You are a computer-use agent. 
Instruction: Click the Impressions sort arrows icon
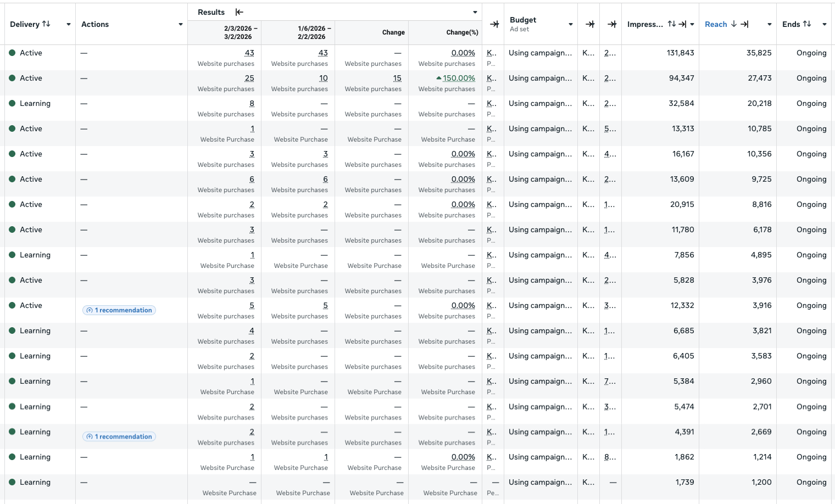pos(671,24)
